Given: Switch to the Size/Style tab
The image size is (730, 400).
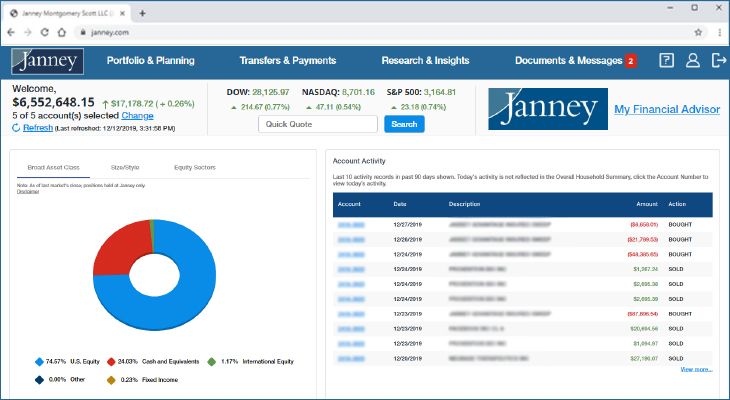Looking at the screenshot, I should click(x=125, y=167).
